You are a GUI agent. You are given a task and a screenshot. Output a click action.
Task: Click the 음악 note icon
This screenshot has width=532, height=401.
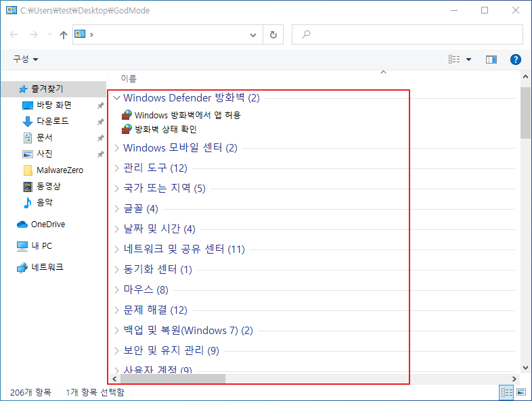click(28, 203)
